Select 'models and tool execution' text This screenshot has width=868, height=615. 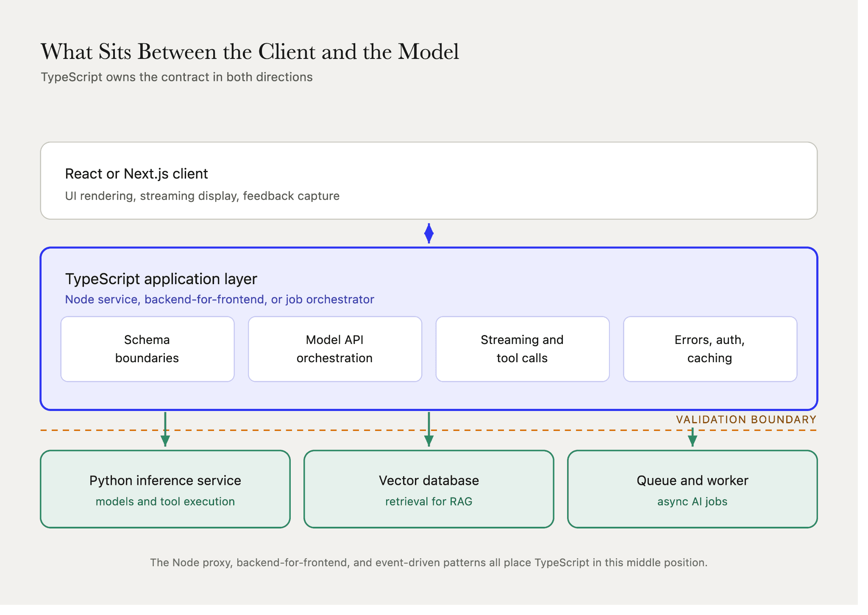tap(165, 501)
